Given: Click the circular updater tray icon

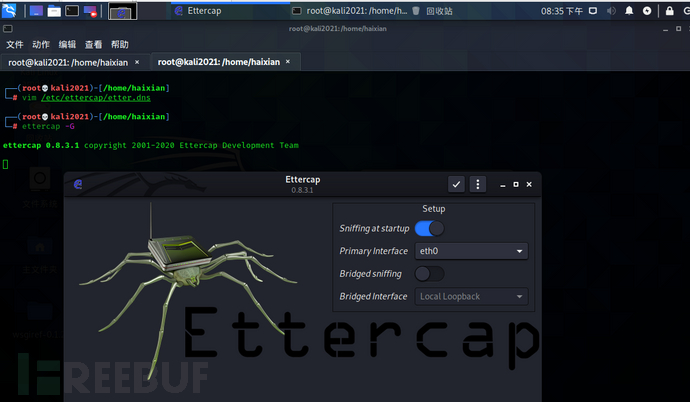Looking at the screenshot, I should pyautogui.click(x=647, y=11).
